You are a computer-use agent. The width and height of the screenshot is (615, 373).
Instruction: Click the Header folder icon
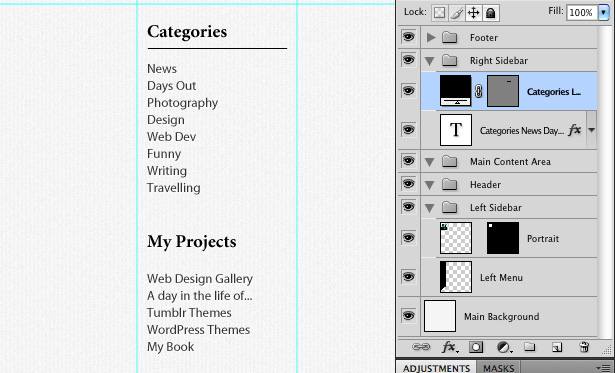tap(449, 184)
